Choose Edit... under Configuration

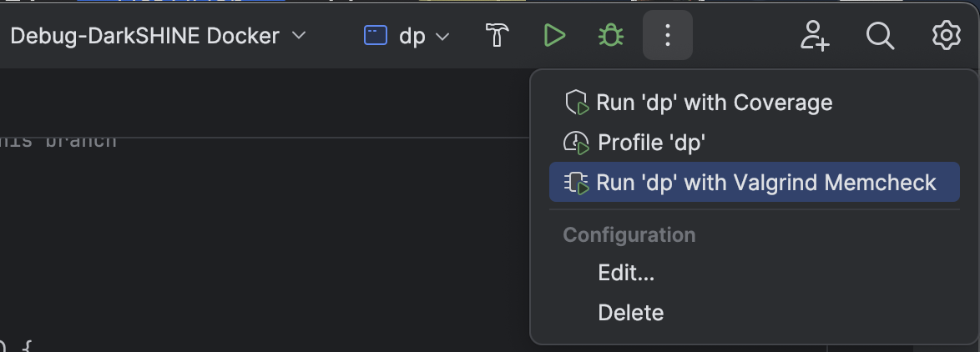[x=626, y=273]
